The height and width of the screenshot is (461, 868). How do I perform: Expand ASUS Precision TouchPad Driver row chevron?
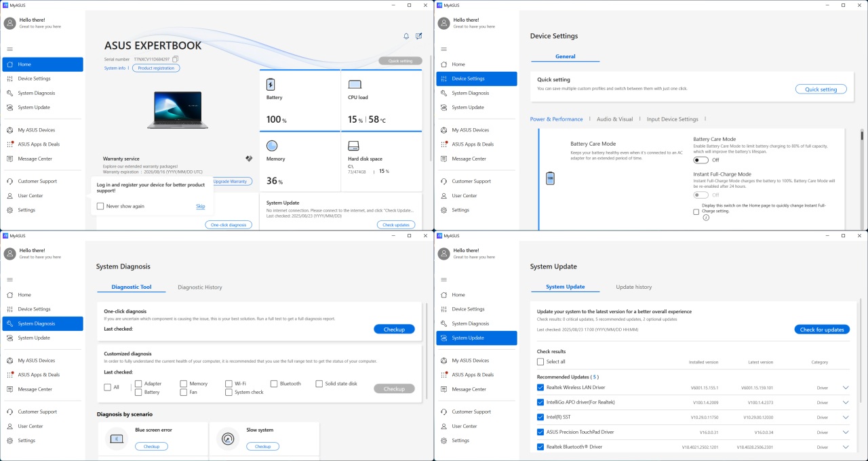coord(846,432)
